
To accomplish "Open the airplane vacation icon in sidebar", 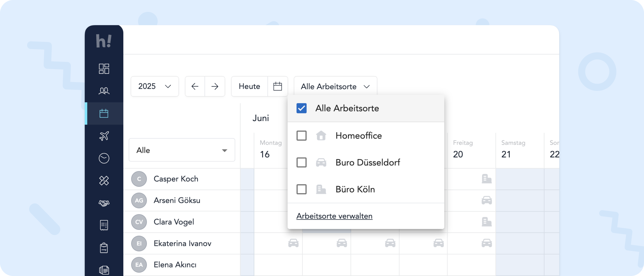I will (x=104, y=136).
